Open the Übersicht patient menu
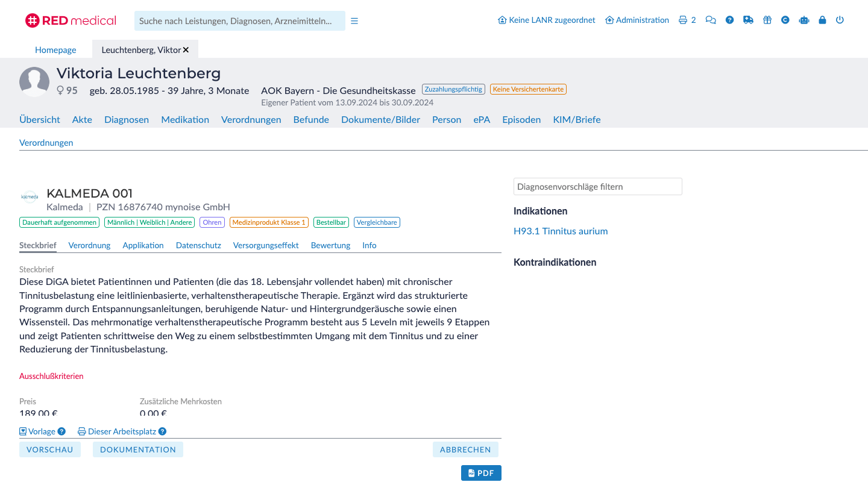 tap(40, 119)
